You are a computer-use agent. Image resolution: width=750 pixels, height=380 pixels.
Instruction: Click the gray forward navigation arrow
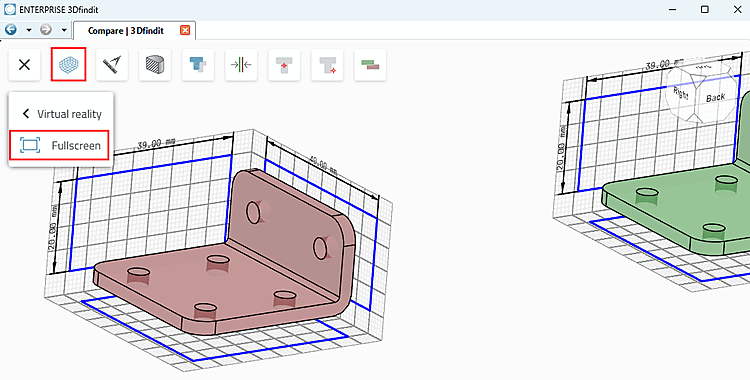[x=46, y=30]
